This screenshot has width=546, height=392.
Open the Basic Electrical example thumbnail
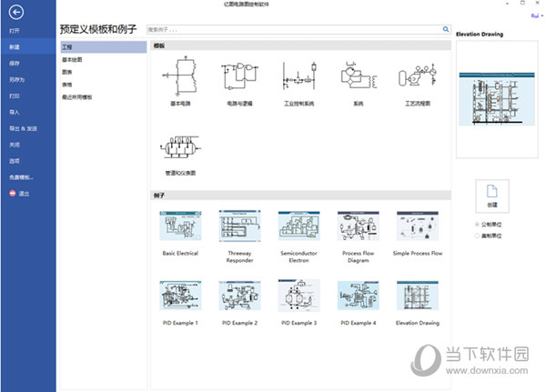[180, 226]
